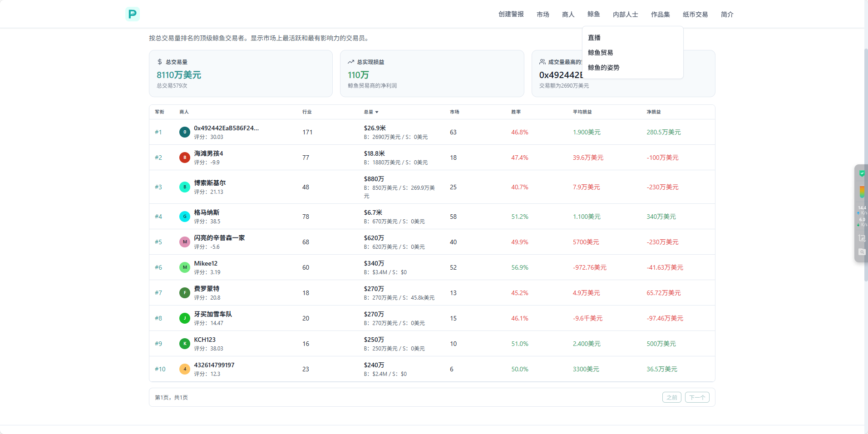Click the folder search icon in side widget

tap(862, 252)
